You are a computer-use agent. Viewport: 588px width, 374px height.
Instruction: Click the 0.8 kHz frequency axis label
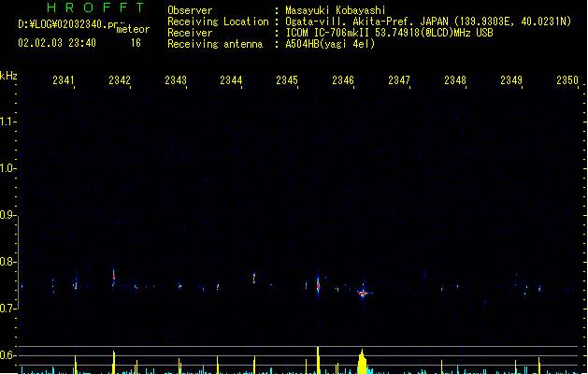[7, 262]
